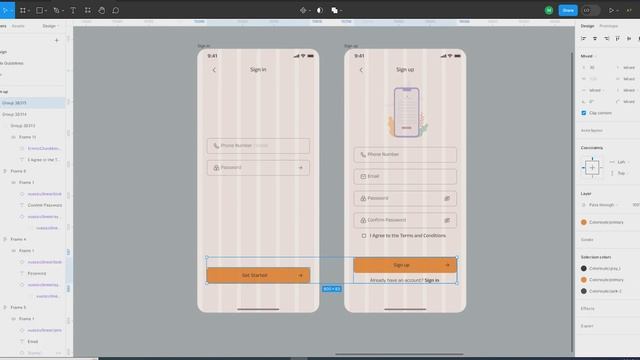Click the Share button
Screen dimensions: 640x360
[568, 10]
